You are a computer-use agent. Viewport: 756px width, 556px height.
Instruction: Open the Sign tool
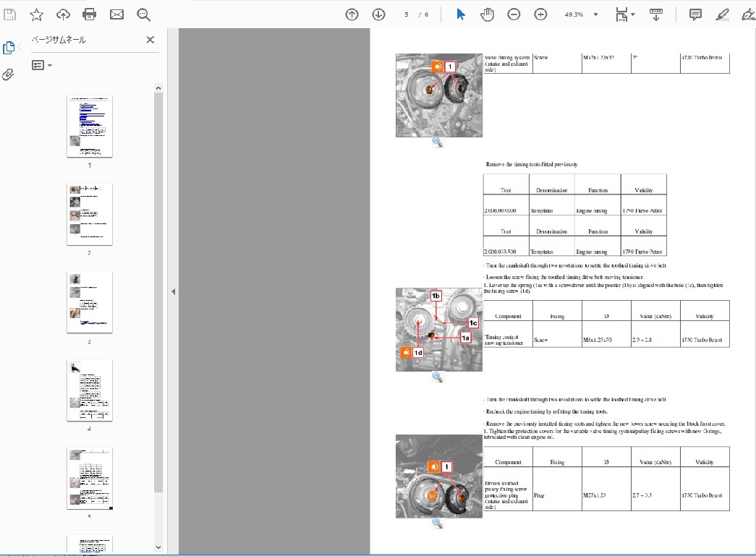tap(748, 14)
